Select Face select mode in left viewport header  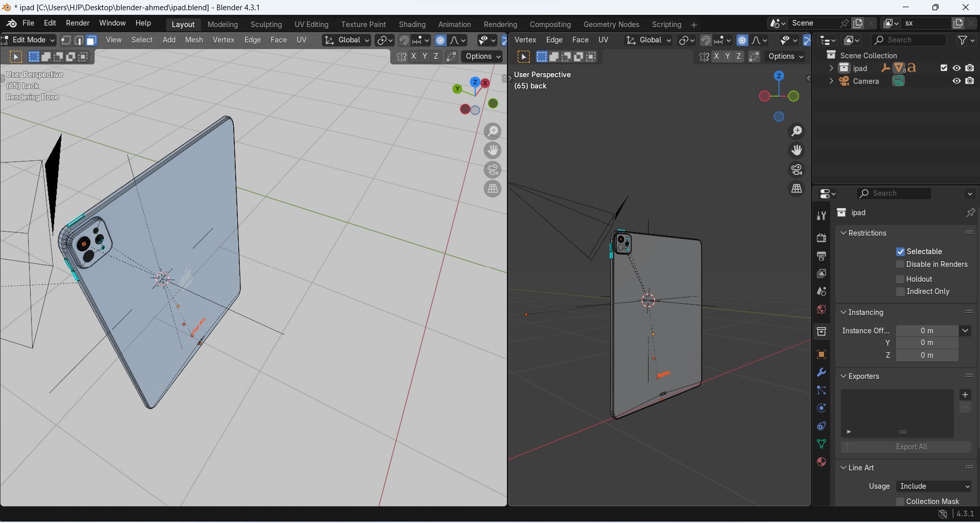pos(92,40)
